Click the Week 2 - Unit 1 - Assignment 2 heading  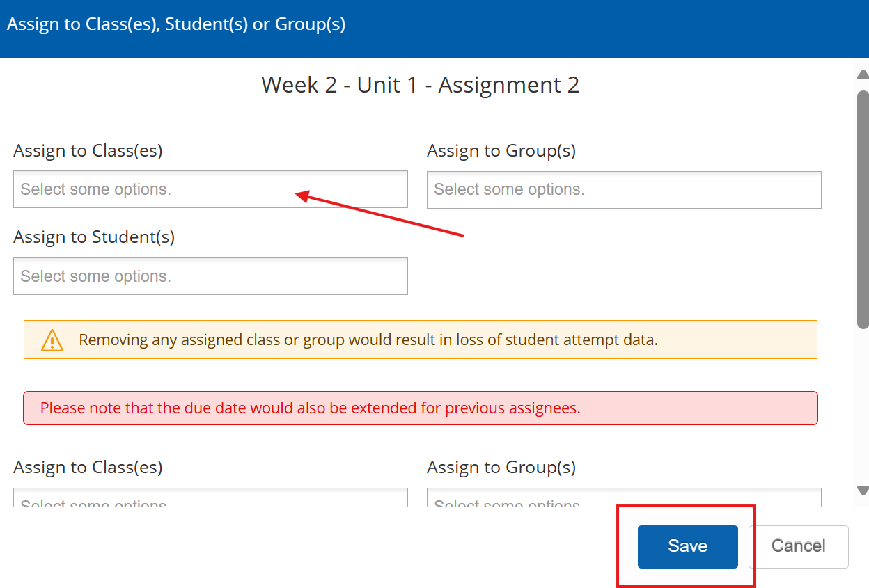[x=420, y=85]
